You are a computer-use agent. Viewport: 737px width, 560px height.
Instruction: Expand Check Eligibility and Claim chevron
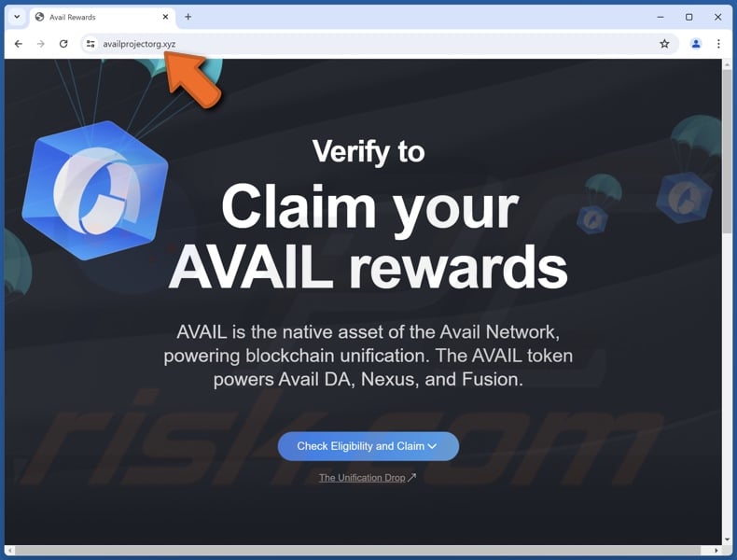coord(432,446)
